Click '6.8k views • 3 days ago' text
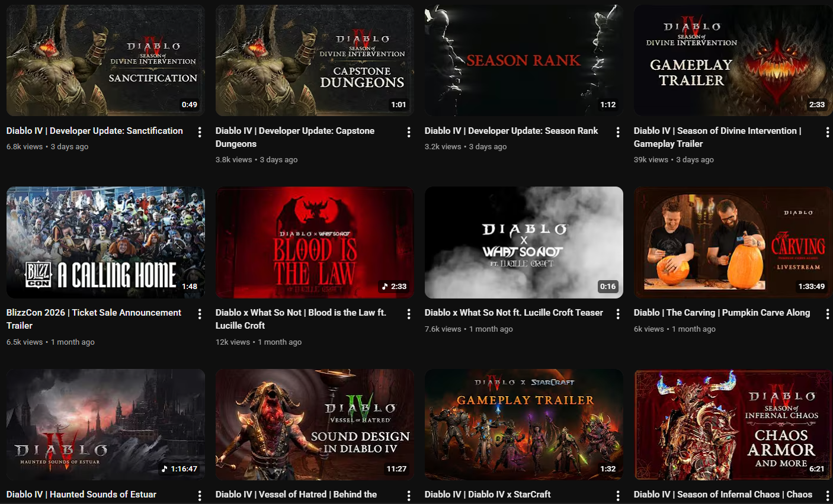 [x=47, y=147]
